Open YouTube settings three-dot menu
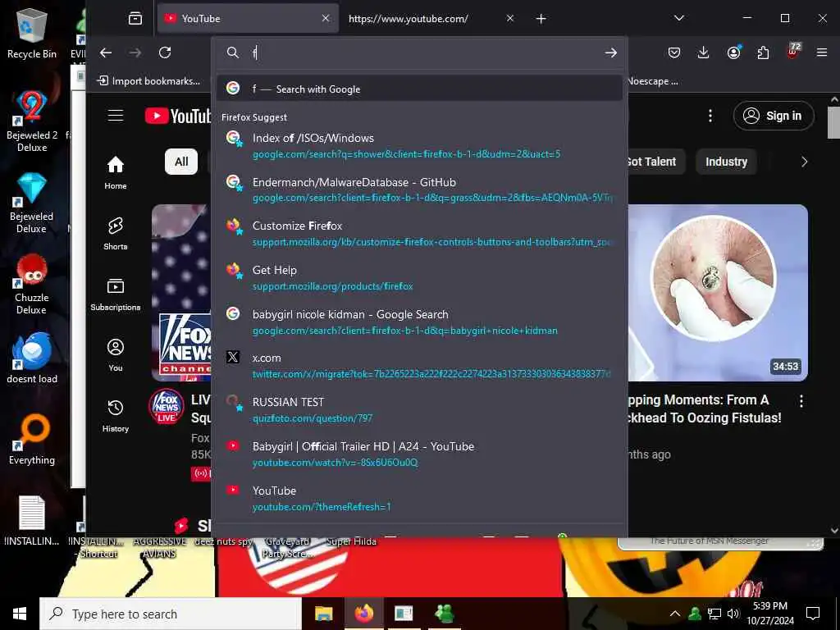This screenshot has width=840, height=630. (710, 116)
